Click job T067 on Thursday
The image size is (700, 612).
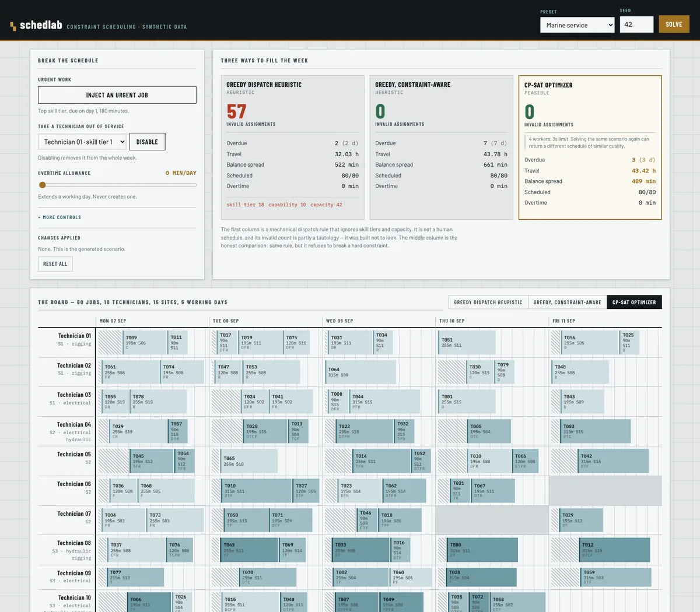493,491
